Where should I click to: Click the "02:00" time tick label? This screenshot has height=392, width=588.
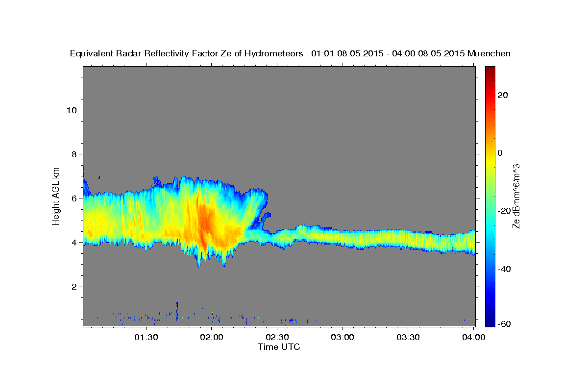click(x=211, y=337)
